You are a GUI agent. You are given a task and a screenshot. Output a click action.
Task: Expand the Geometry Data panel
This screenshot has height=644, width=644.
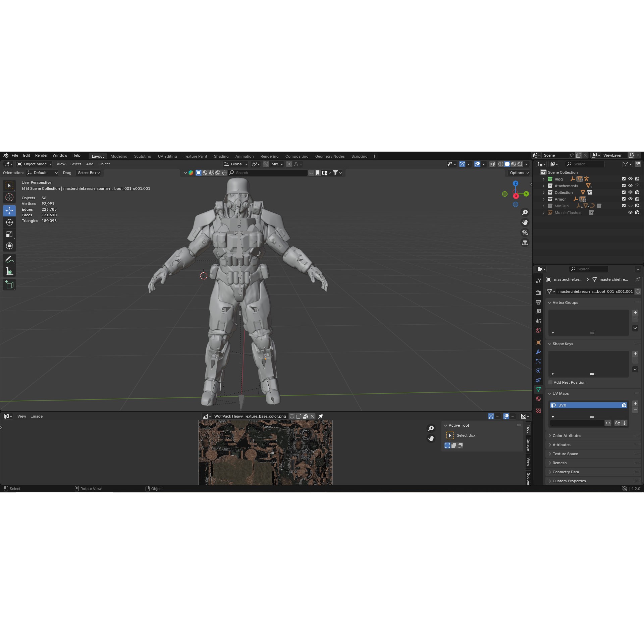[566, 472]
